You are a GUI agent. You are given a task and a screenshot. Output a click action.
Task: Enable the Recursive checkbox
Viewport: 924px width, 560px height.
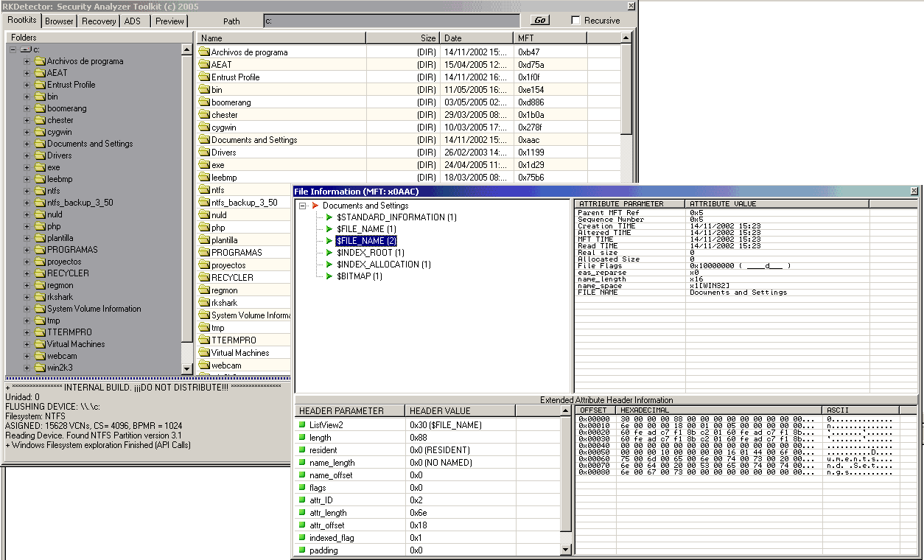click(x=576, y=21)
